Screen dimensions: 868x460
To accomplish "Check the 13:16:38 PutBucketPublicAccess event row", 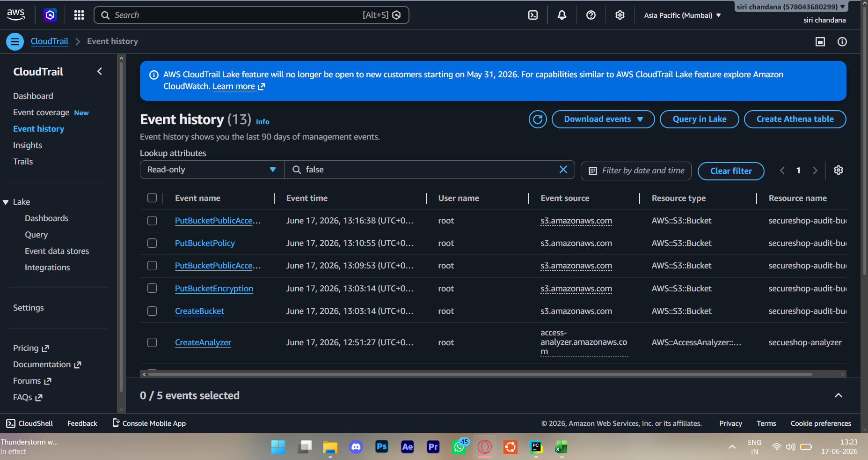I will 152,221.
